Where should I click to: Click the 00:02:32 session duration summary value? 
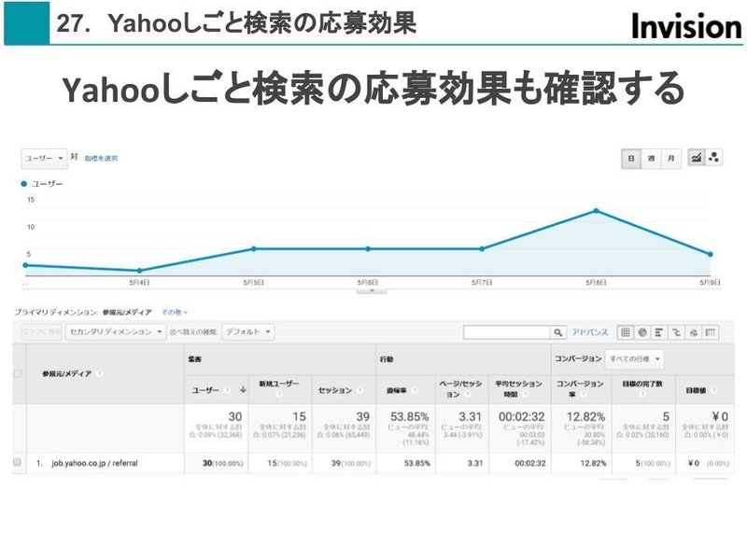[x=521, y=416]
